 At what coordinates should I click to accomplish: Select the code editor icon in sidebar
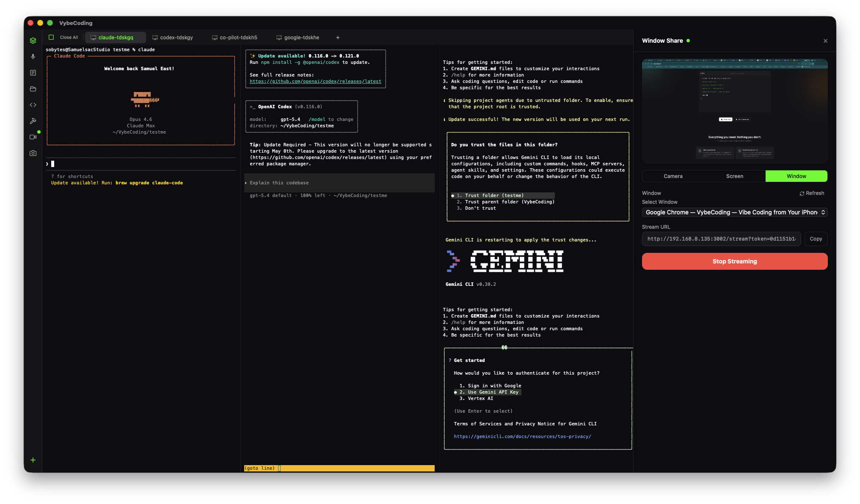pyautogui.click(x=33, y=104)
